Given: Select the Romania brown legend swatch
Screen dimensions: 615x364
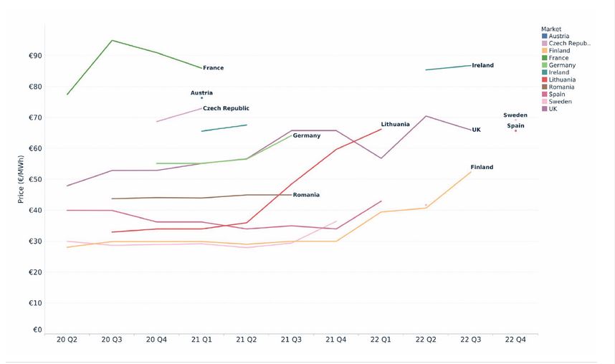Looking at the screenshot, I should point(544,87).
